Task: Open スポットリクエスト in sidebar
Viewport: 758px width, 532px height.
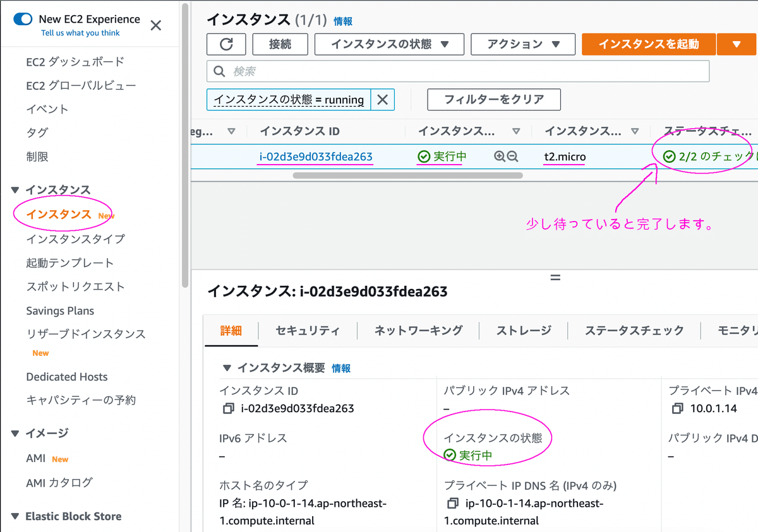Action: [75, 287]
